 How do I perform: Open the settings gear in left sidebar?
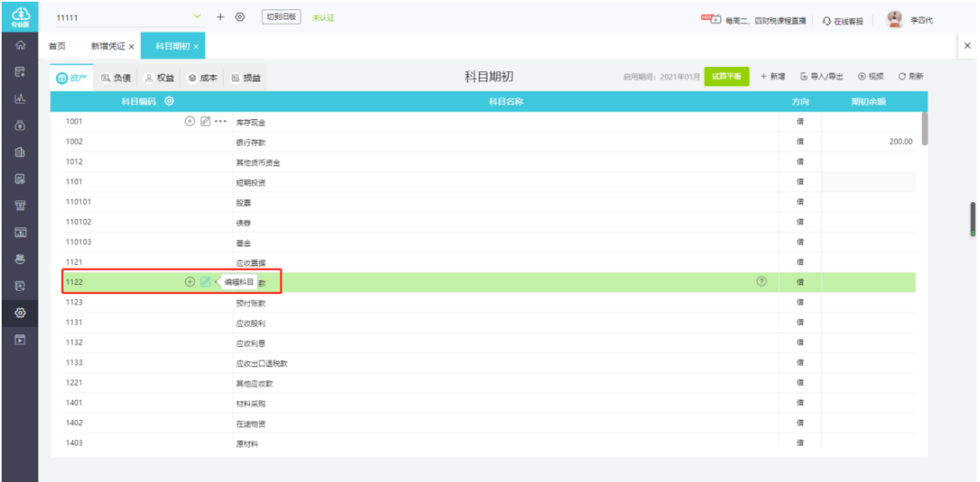pyautogui.click(x=20, y=313)
